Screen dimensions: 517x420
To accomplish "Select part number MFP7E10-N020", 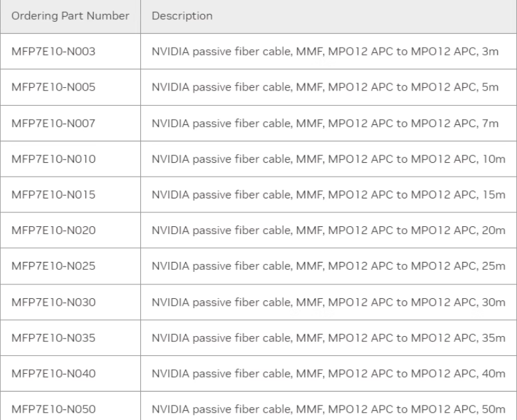I will point(54,230).
